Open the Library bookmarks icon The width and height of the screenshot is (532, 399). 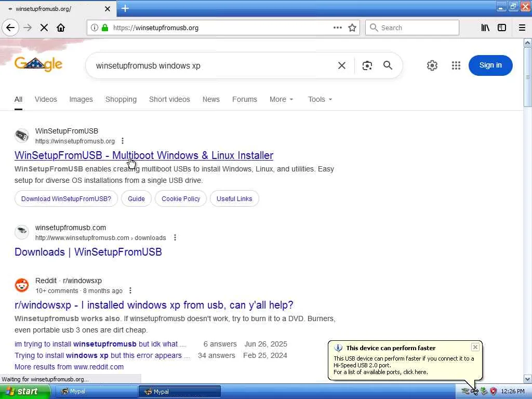tap(485, 28)
